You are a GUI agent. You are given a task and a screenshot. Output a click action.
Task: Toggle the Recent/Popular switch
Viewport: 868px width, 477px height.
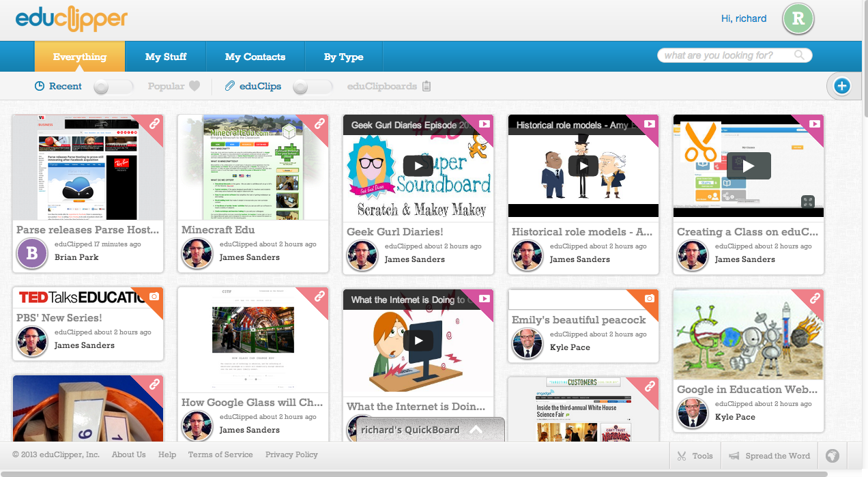(113, 87)
